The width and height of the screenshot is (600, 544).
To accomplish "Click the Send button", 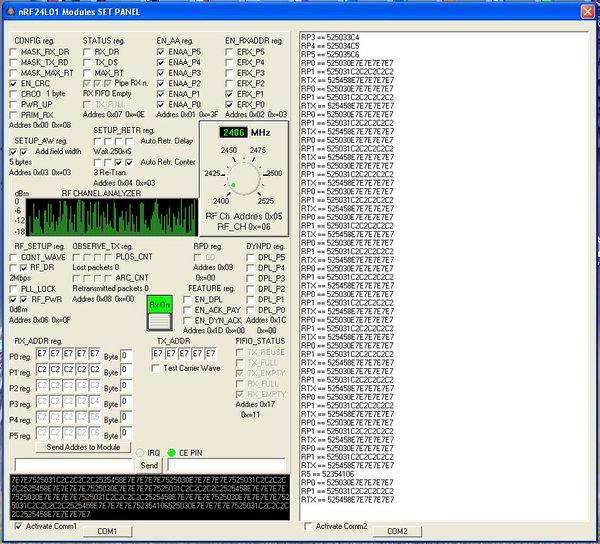I will [149, 466].
